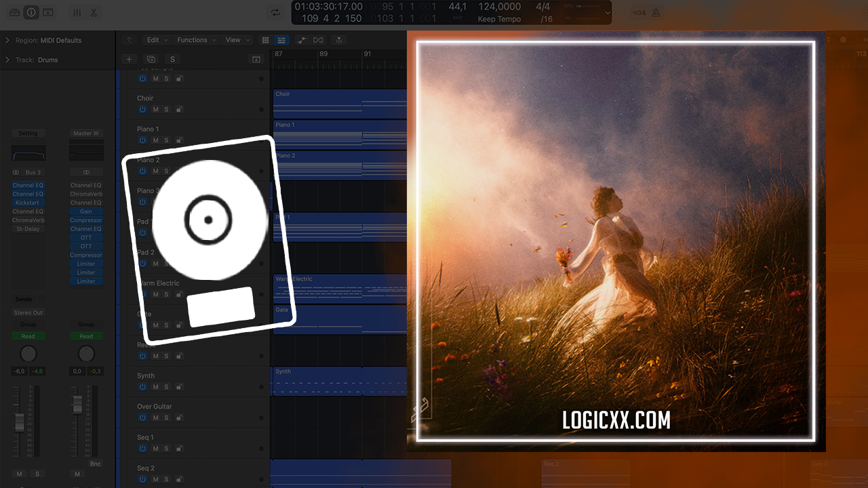
Task: Open the Toolbar toggle icon next to Inspector
Action: point(48,12)
